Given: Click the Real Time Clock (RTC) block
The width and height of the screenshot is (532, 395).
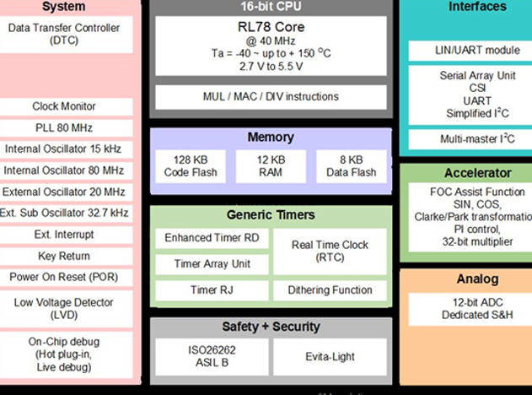Looking at the screenshot, I should (x=330, y=252).
